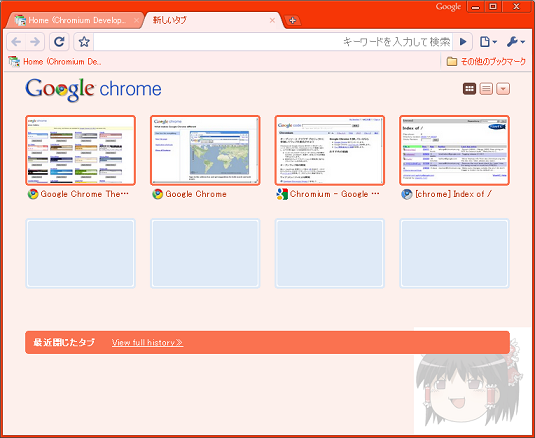The height and width of the screenshot is (438, 535).
Task: Click the Go arrow beside address bar
Action: [463, 42]
